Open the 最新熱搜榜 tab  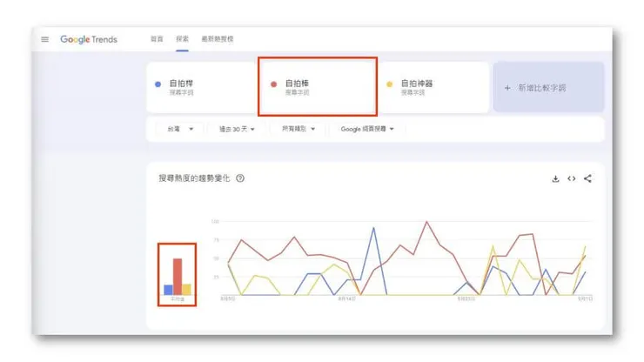point(218,39)
